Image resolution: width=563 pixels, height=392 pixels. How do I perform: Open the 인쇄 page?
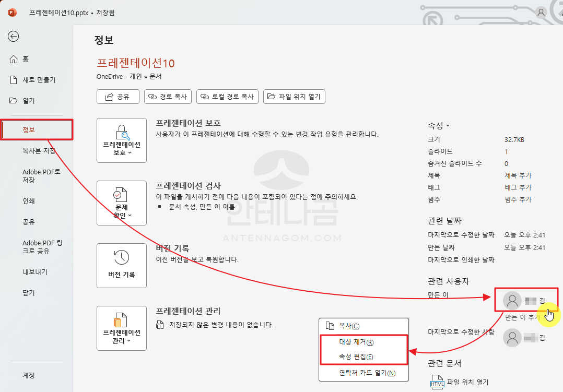29,201
